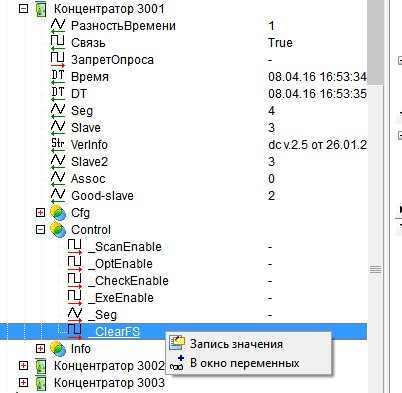Click the Slave analog signal icon
The width and height of the screenshot is (402, 393).
pyautogui.click(x=58, y=128)
